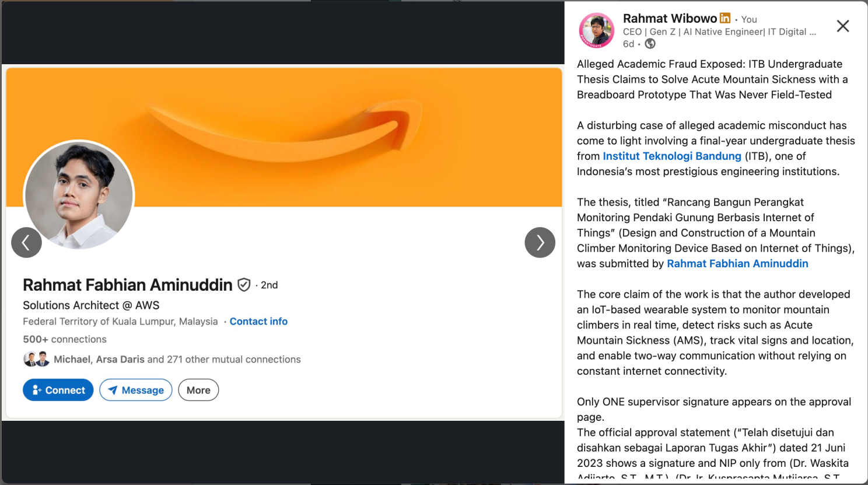Advance to next image with right arrow
The height and width of the screenshot is (485, 868).
coord(540,242)
